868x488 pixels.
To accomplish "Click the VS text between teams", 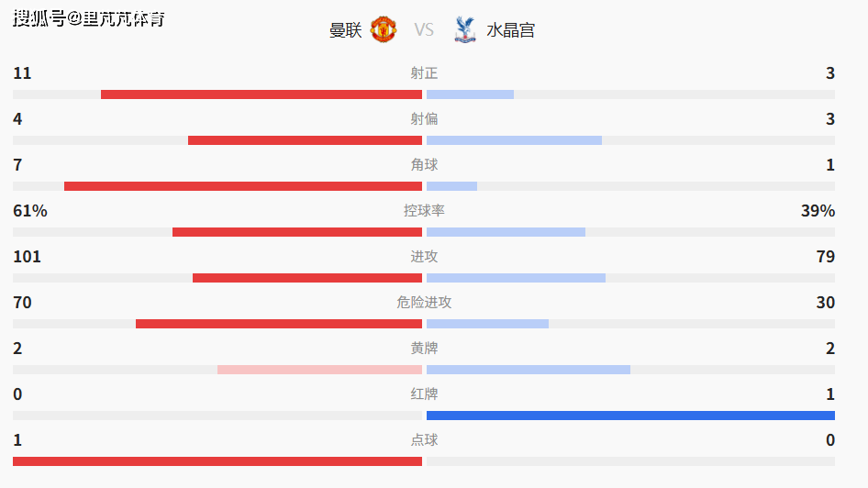I will pyautogui.click(x=424, y=30).
